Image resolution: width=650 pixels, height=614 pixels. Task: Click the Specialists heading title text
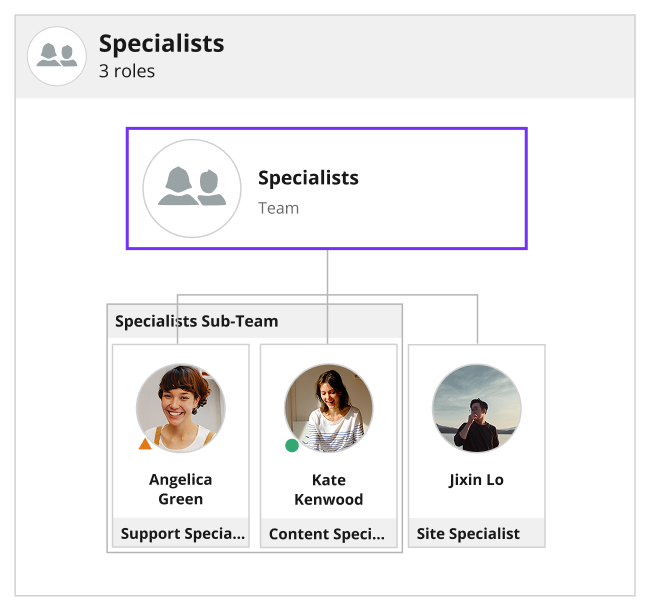[x=162, y=43]
